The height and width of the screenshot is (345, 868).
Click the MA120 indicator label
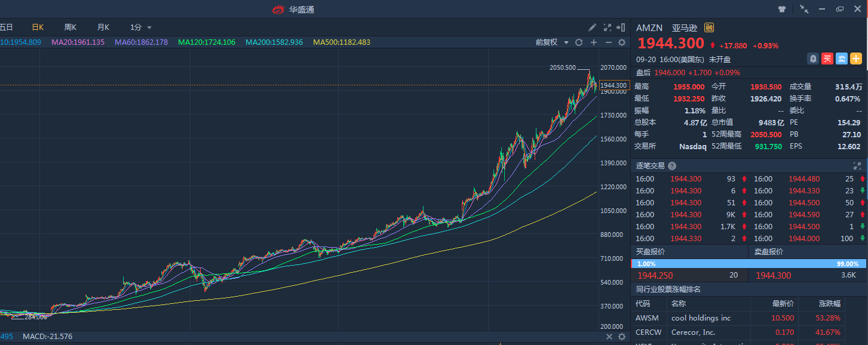coord(207,42)
